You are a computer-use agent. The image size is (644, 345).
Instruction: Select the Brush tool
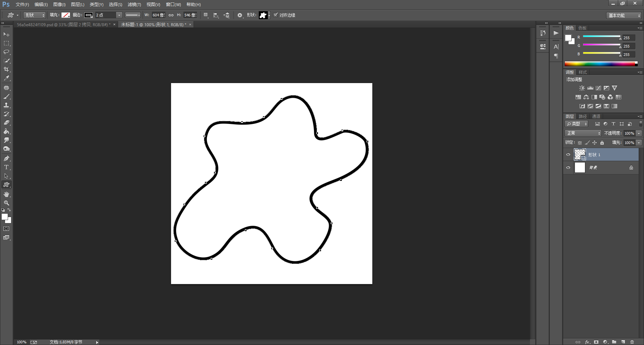point(6,96)
